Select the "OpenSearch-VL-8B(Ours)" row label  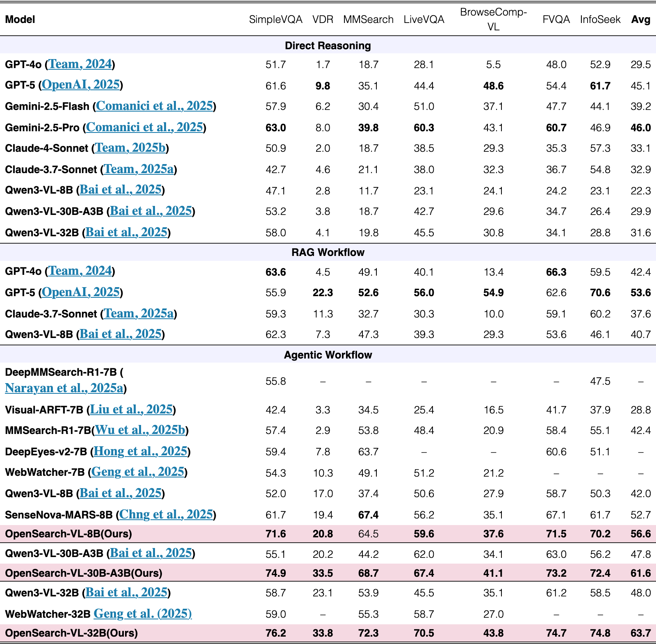(x=68, y=534)
